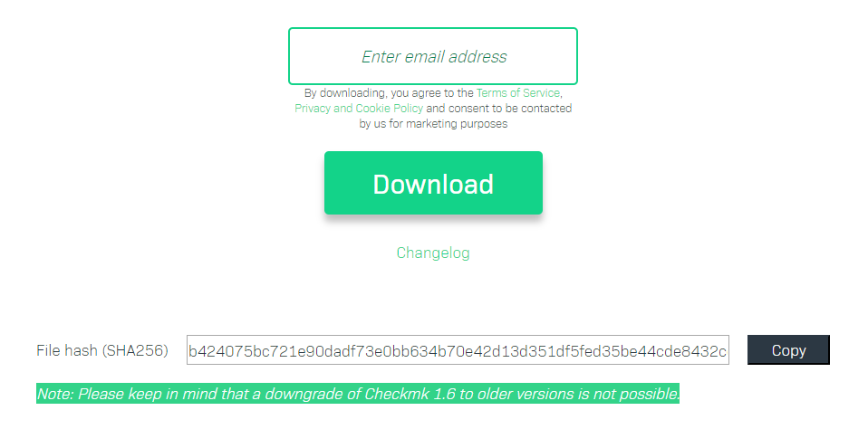This screenshot has width=868, height=439.
Task: Click "and consent to be contacted" text
Action: [x=498, y=109]
